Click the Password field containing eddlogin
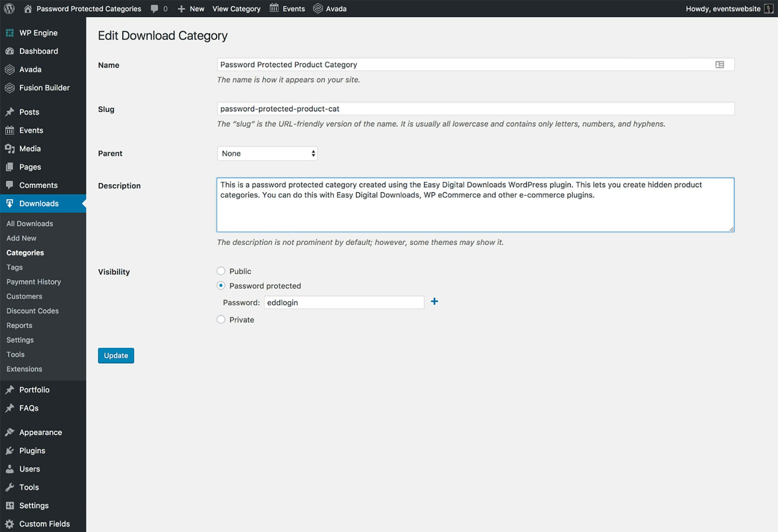Screen dimensions: 778x532 click(x=344, y=302)
